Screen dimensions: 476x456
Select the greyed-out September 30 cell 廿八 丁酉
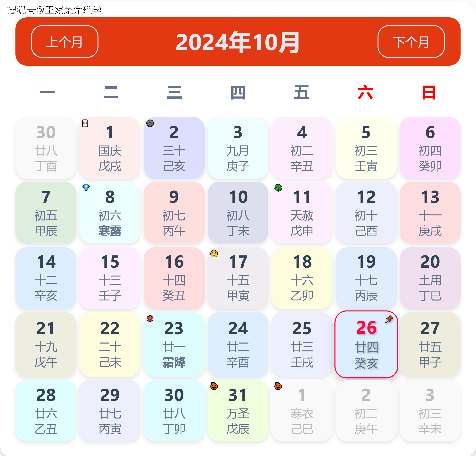[46, 148]
